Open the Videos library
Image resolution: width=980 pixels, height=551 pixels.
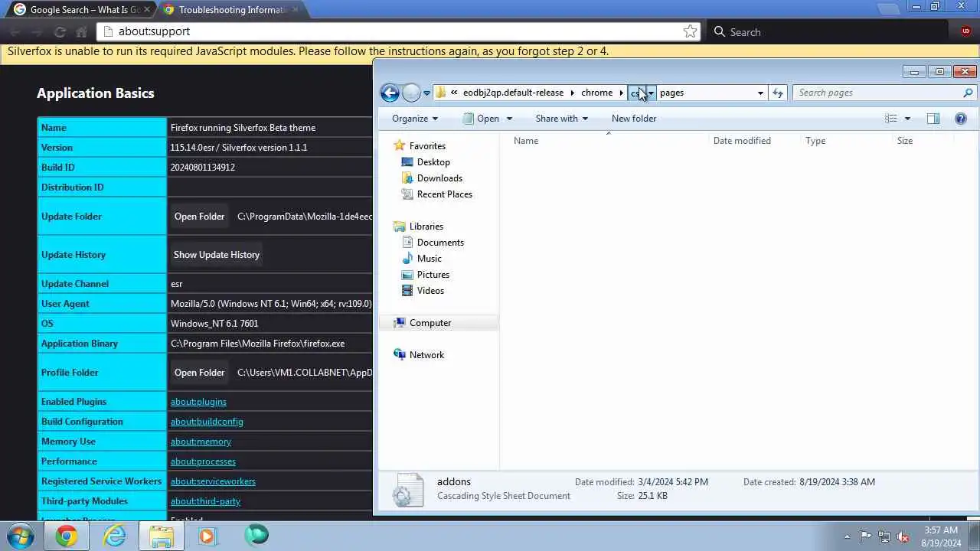point(430,291)
